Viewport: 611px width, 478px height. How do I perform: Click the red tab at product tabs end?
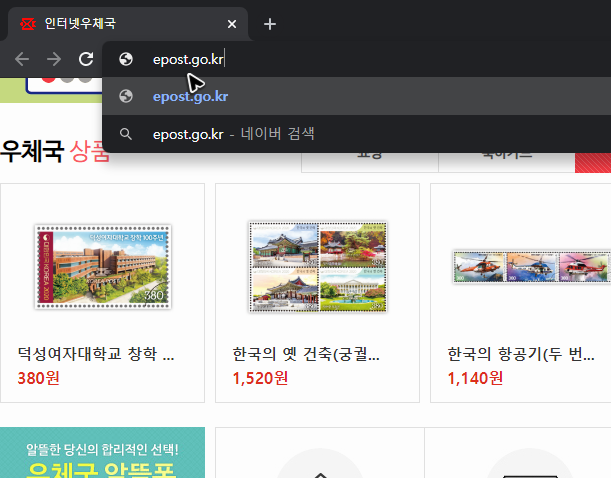[593, 162]
